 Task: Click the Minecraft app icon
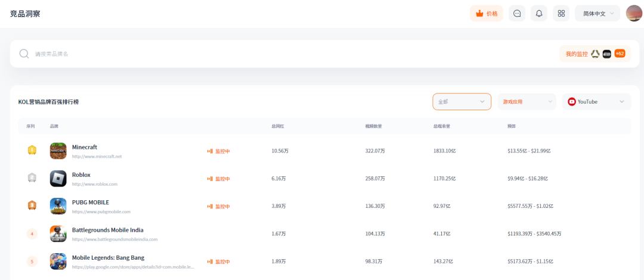[x=58, y=151]
